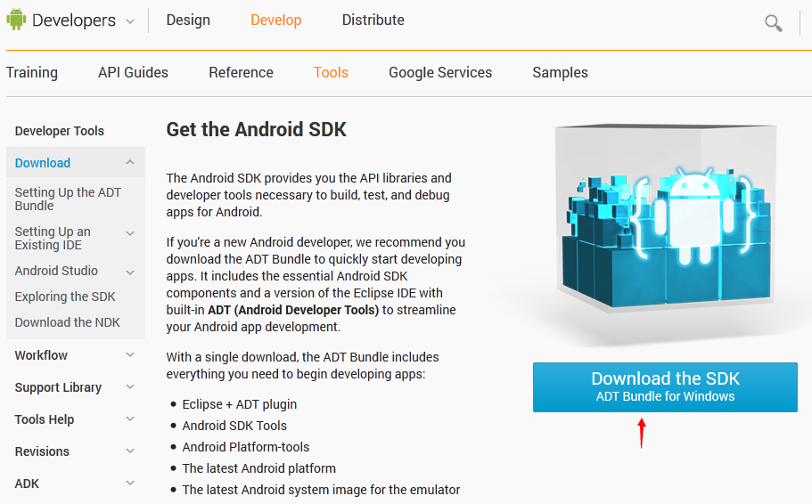Viewport: 812px width, 504px height.
Task: Switch to the API Guides tab
Action: point(133,72)
